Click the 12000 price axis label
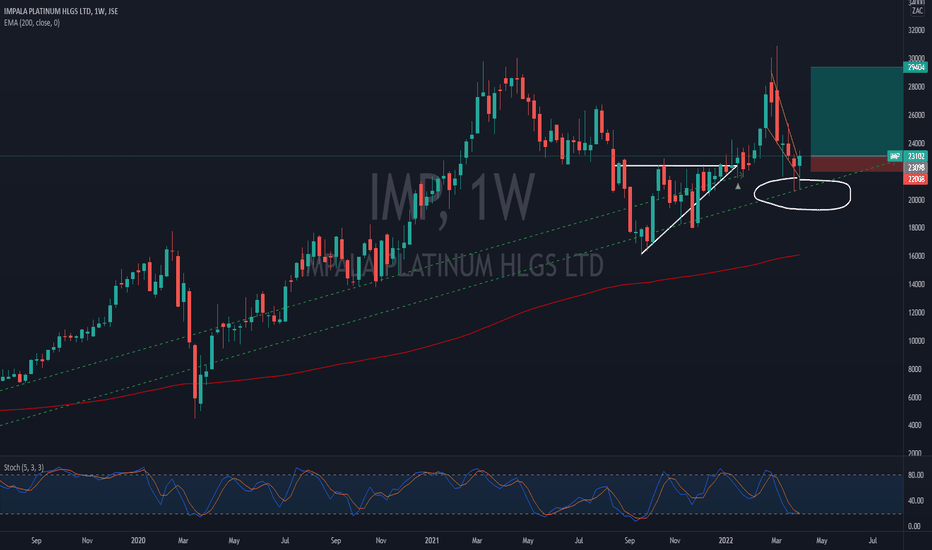The height and width of the screenshot is (550, 932). pyautogui.click(x=917, y=313)
